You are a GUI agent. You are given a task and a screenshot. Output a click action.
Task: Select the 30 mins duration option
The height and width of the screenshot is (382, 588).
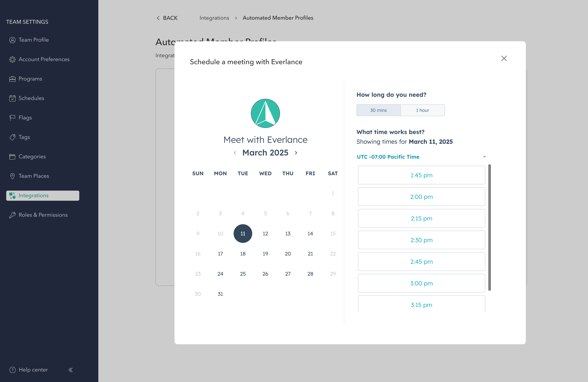(378, 110)
